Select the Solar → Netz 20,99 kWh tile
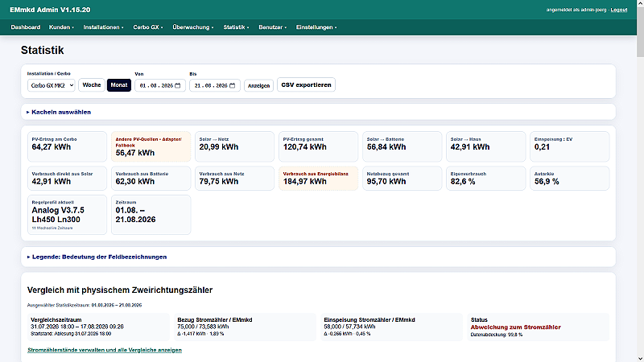 coord(234,146)
